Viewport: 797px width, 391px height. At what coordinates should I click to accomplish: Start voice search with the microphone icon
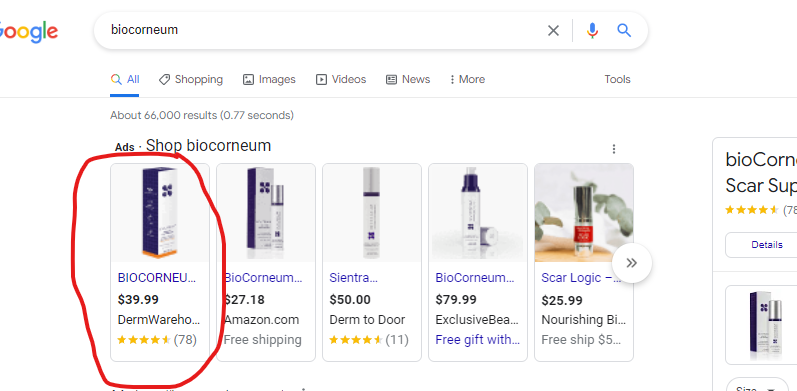[592, 31]
